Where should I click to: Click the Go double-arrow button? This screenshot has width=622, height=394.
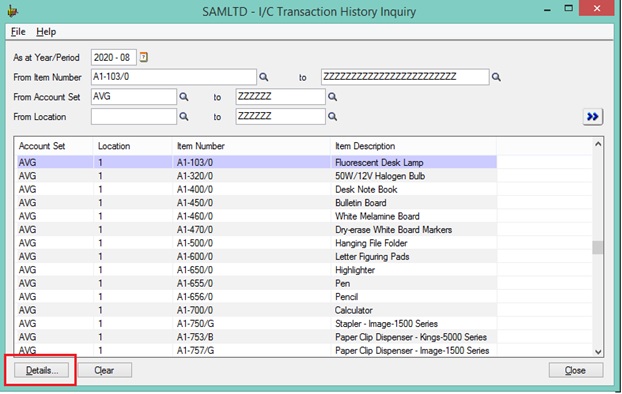(593, 117)
